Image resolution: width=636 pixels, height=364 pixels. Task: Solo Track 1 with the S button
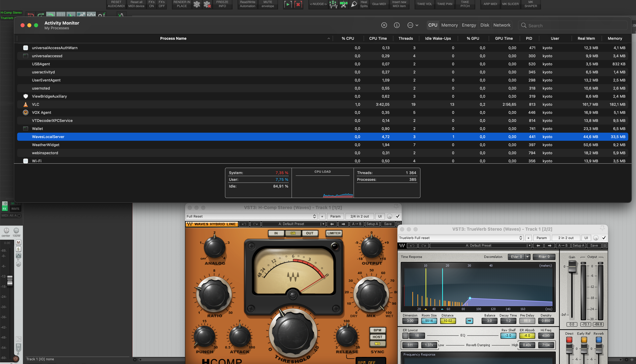18,249
